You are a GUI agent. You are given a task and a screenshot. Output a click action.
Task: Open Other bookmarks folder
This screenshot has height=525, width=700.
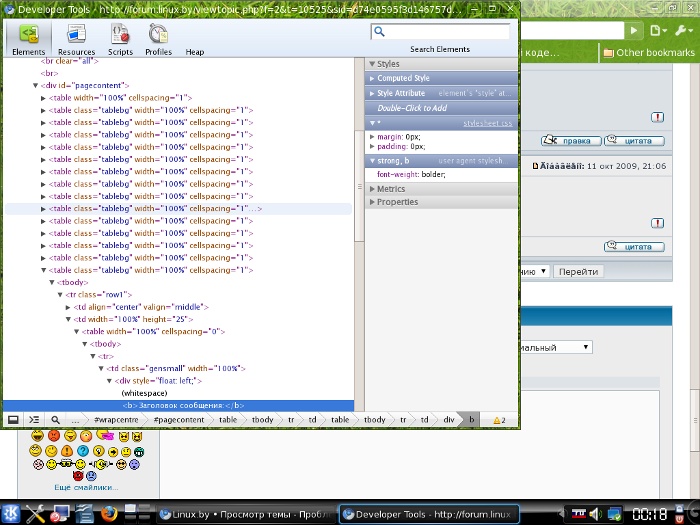(648, 53)
